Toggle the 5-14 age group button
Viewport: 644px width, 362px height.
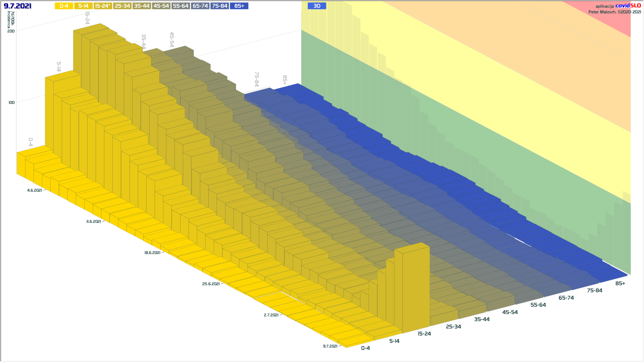click(x=83, y=6)
